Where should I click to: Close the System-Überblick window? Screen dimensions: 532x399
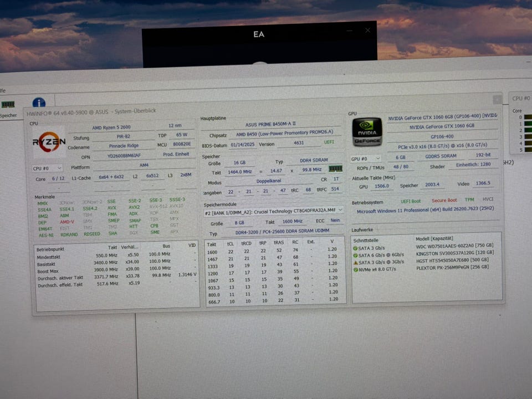(x=497, y=99)
